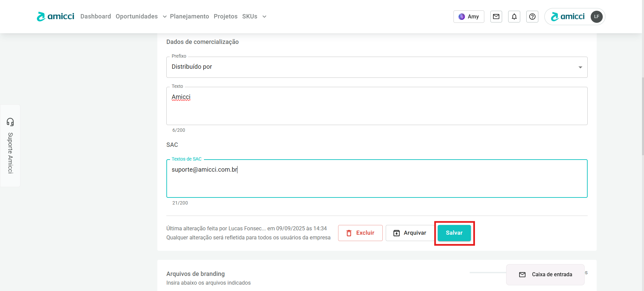644x291 pixels.
Task: Expand the Prefixo dropdown
Action: click(x=580, y=67)
